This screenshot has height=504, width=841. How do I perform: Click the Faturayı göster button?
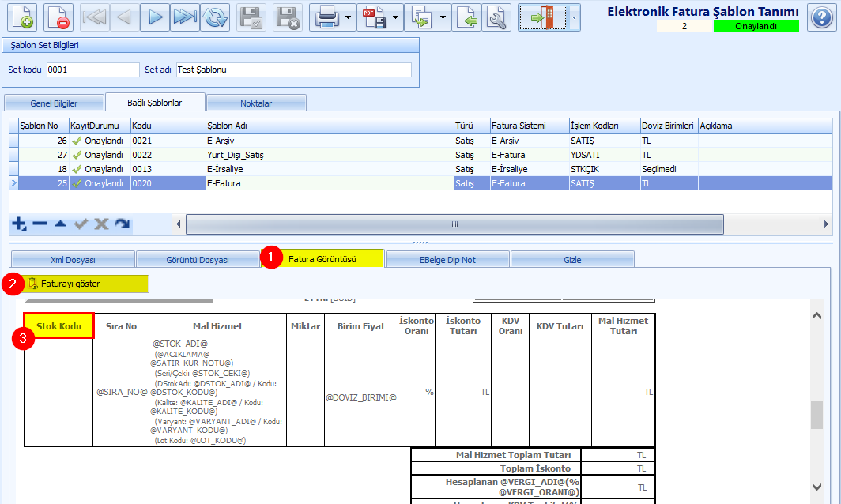tap(86, 284)
